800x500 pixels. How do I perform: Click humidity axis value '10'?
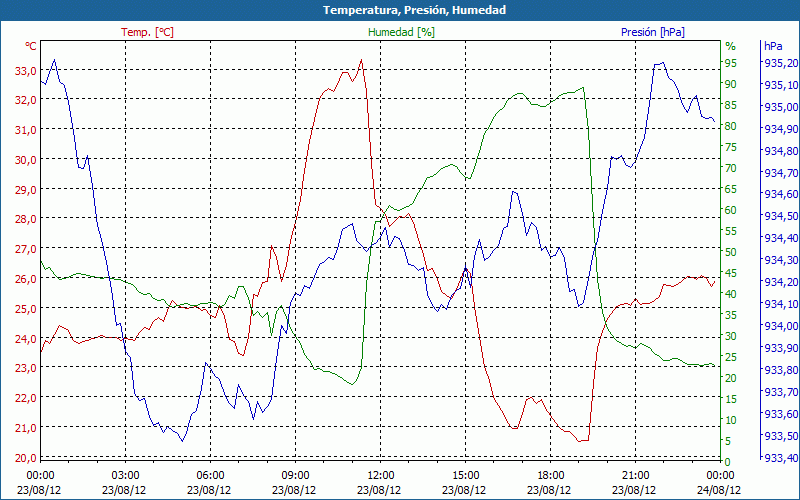pyautogui.click(x=731, y=420)
